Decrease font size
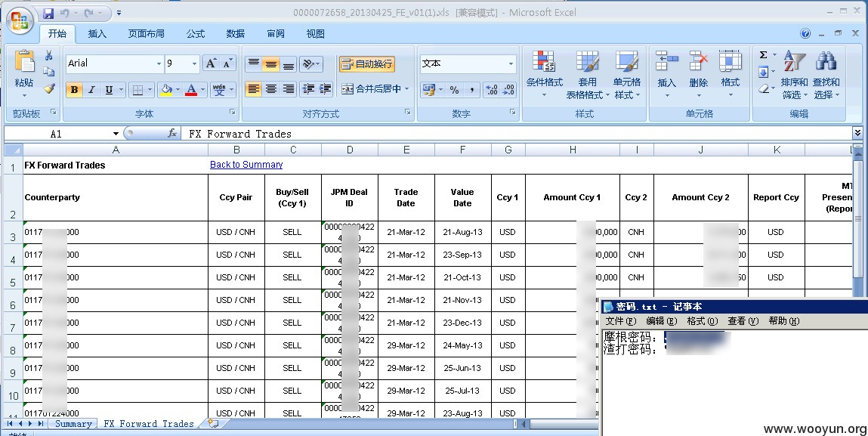 [227, 63]
